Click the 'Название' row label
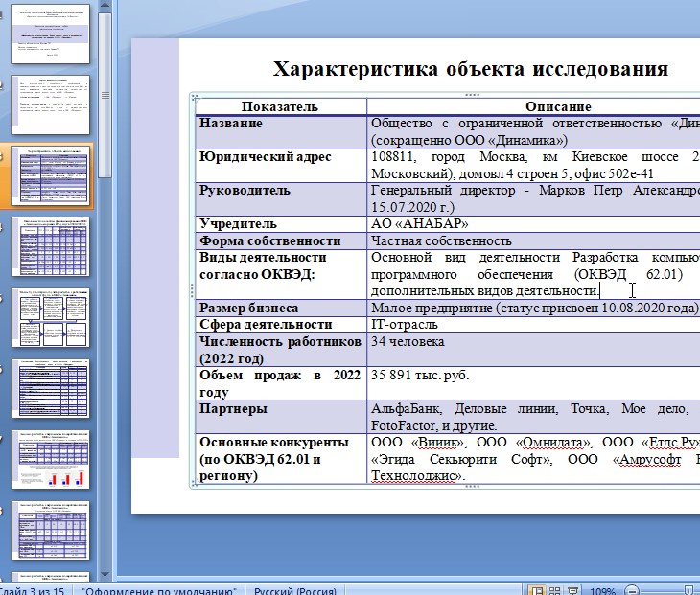 click(x=281, y=131)
